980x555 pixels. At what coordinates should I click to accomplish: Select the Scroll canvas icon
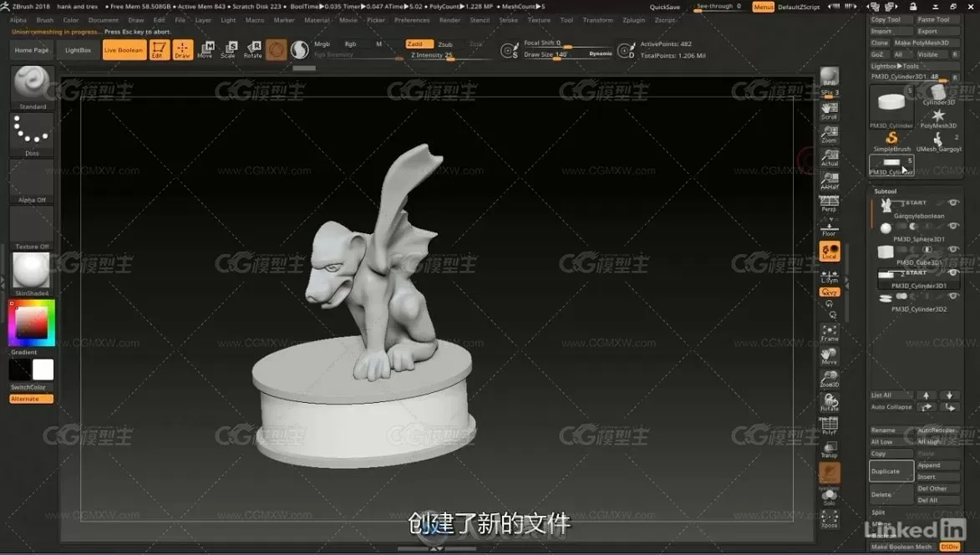(830, 111)
